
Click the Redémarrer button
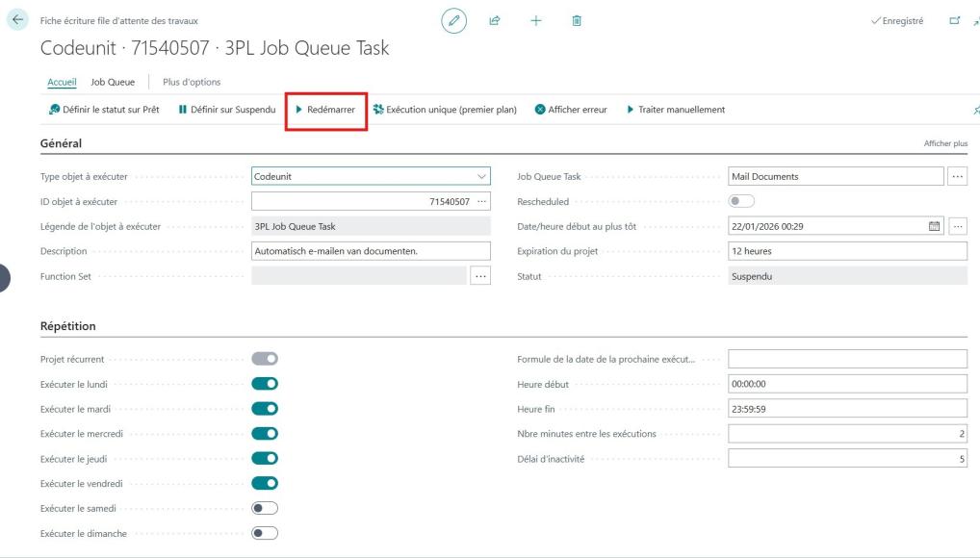point(325,110)
